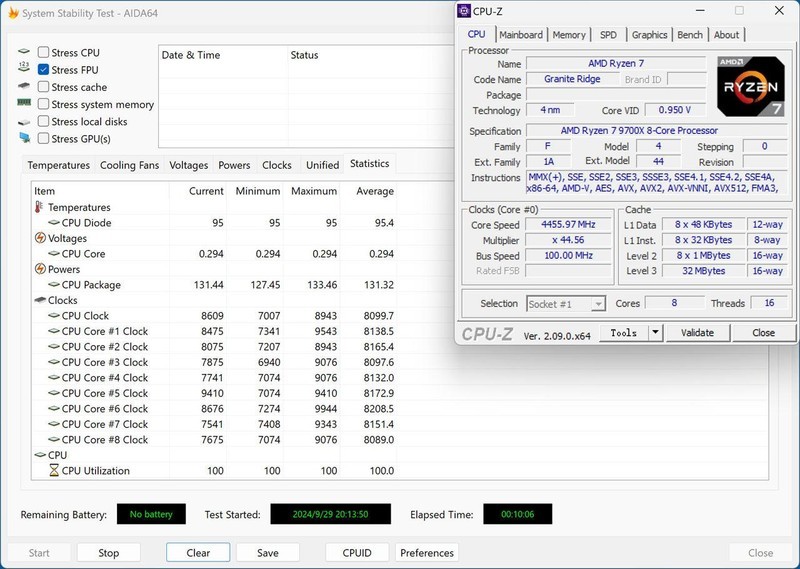The image size is (800, 569).
Task: Click the chip icon beside CPU Package
Action: click(x=54, y=285)
